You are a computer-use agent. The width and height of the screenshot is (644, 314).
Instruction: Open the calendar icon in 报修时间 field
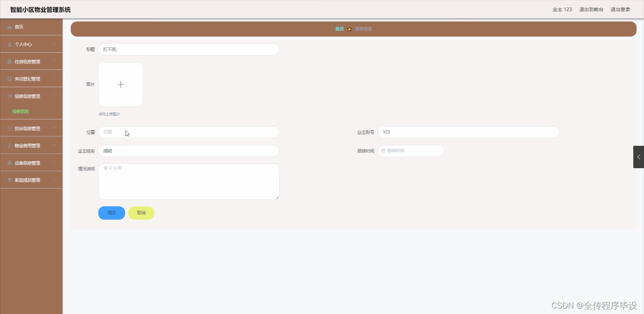(383, 151)
